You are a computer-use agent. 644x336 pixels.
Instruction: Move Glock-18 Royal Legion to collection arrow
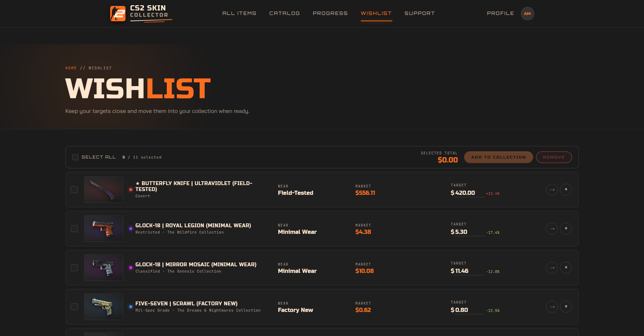(552, 229)
